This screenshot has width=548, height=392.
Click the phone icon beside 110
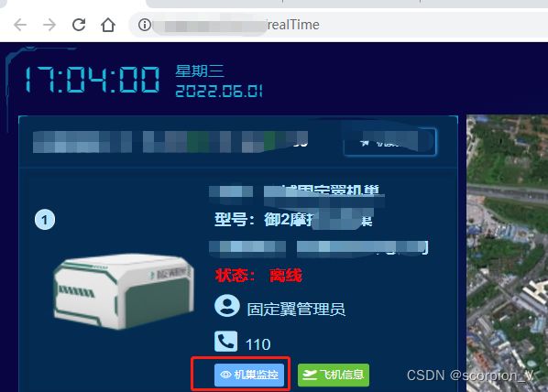[225, 342]
